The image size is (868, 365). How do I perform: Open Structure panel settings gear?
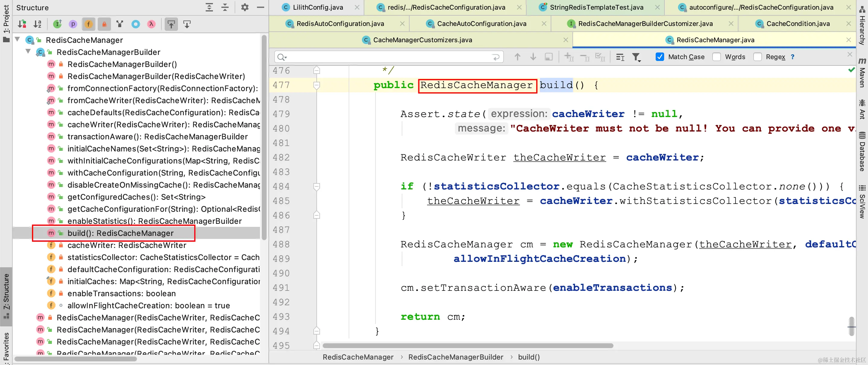[x=245, y=8]
